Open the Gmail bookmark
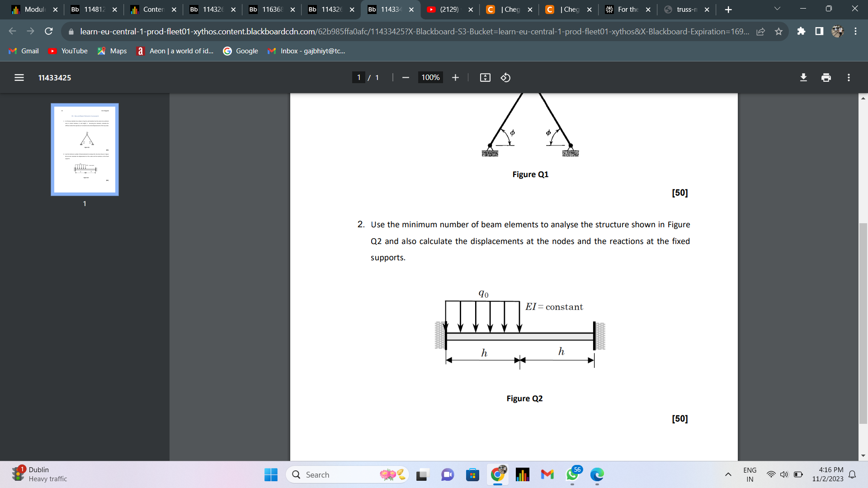Viewport: 868px width, 488px height. [x=23, y=51]
